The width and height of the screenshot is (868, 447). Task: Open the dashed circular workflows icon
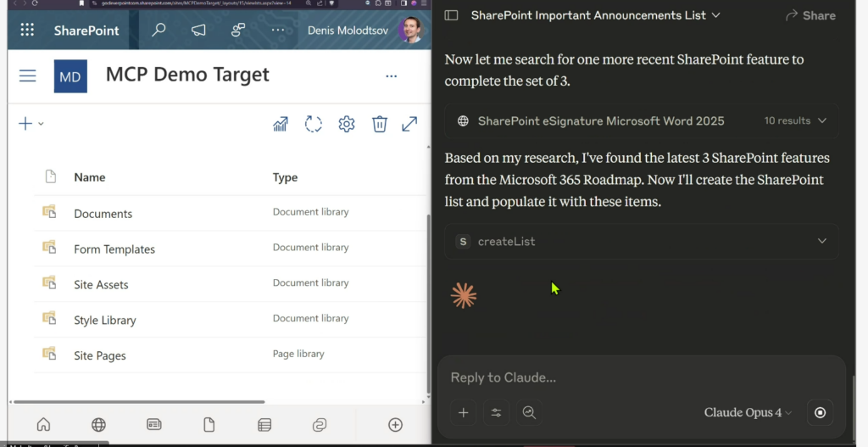pos(314,124)
